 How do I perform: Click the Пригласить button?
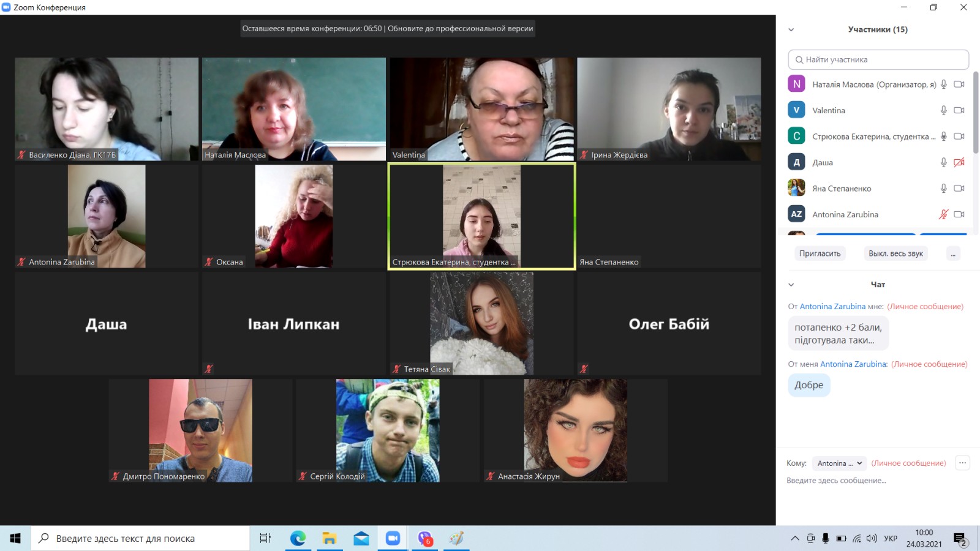coord(820,253)
